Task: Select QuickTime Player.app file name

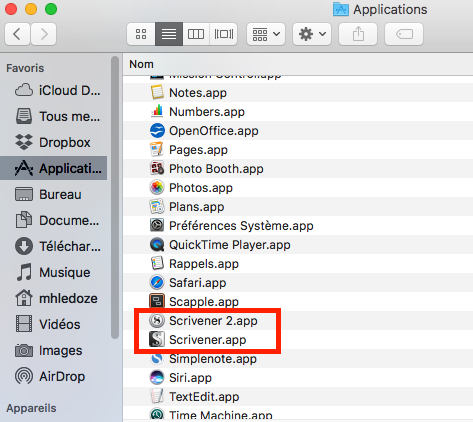Action: 230,245
